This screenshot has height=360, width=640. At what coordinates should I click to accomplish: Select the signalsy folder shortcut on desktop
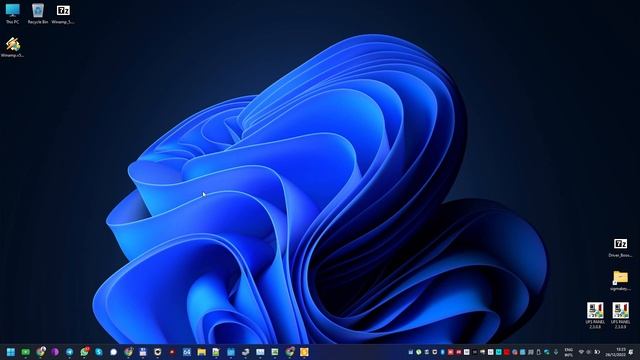pos(620,281)
